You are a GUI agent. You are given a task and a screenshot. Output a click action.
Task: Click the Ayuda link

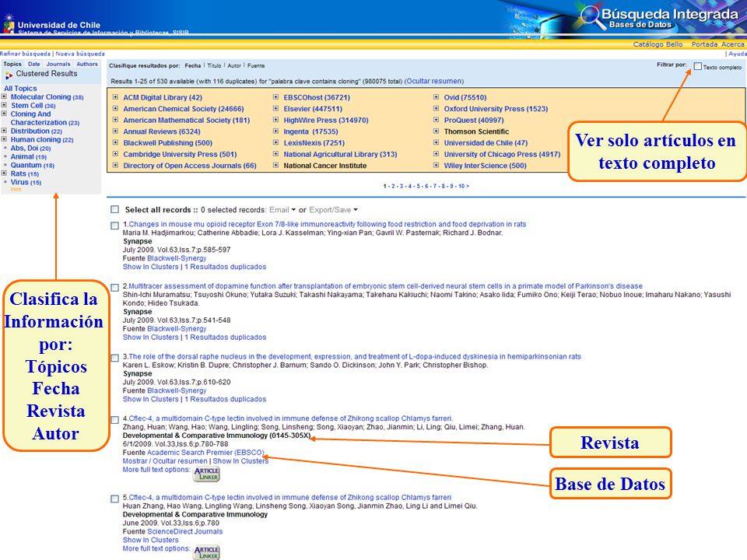pyautogui.click(x=738, y=54)
